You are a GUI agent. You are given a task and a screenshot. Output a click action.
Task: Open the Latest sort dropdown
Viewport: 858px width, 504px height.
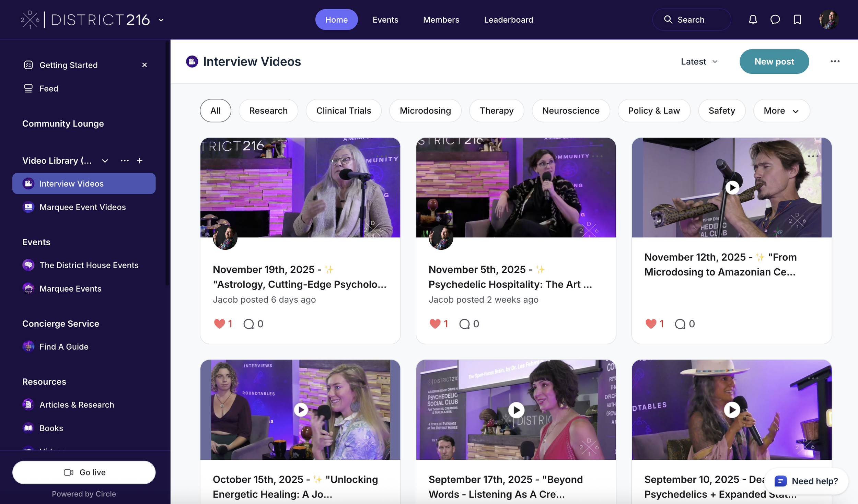point(699,61)
